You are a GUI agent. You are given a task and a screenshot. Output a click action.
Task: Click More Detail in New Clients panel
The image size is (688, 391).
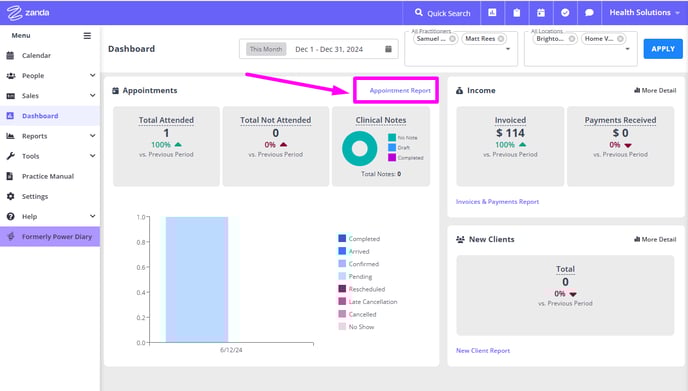655,239
